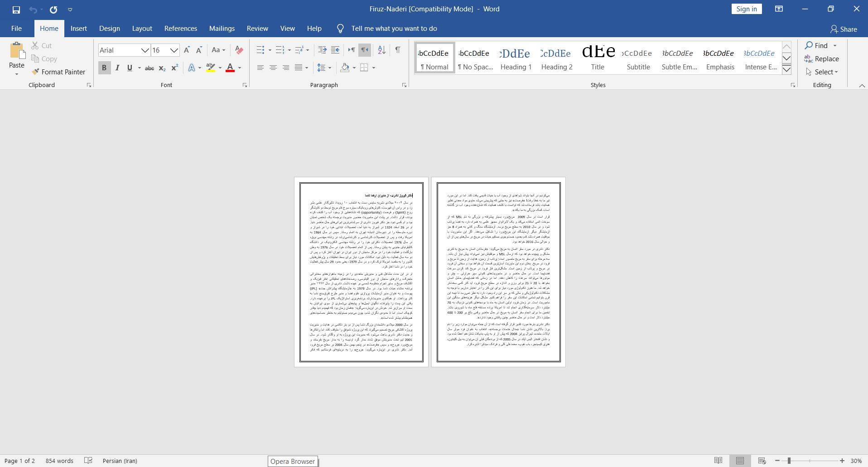The image size is (868, 467).
Task: Center align the text
Action: pyautogui.click(x=273, y=68)
